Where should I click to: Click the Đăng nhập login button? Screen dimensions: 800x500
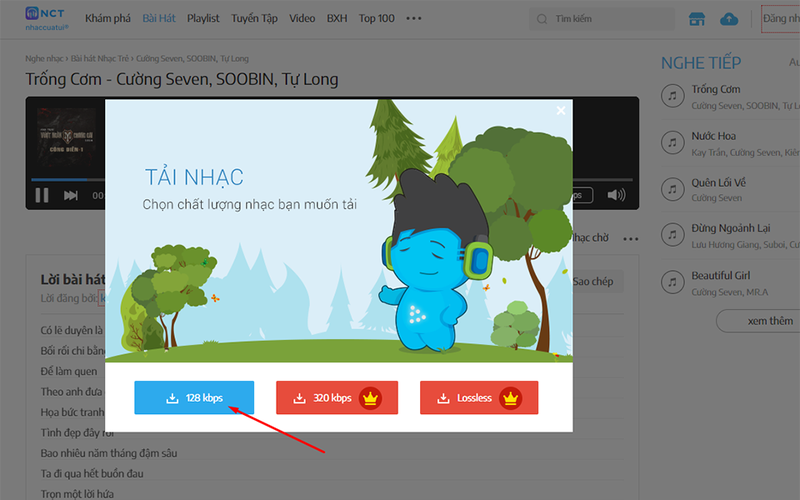click(x=781, y=19)
